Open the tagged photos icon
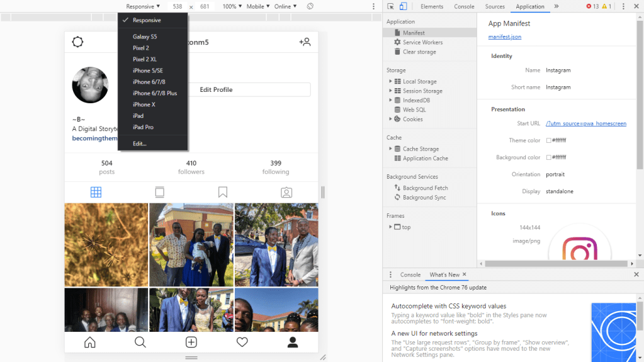This screenshot has width=644, height=362. click(x=286, y=192)
